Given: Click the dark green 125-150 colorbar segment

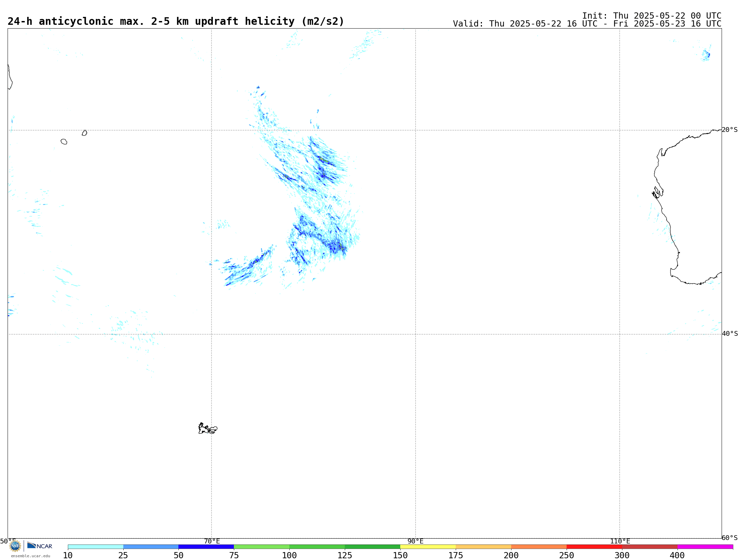Looking at the screenshot, I should tap(373, 547).
